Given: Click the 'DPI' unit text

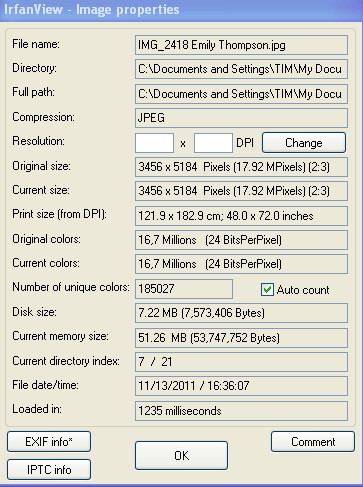Looking at the screenshot, I should [x=245, y=143].
